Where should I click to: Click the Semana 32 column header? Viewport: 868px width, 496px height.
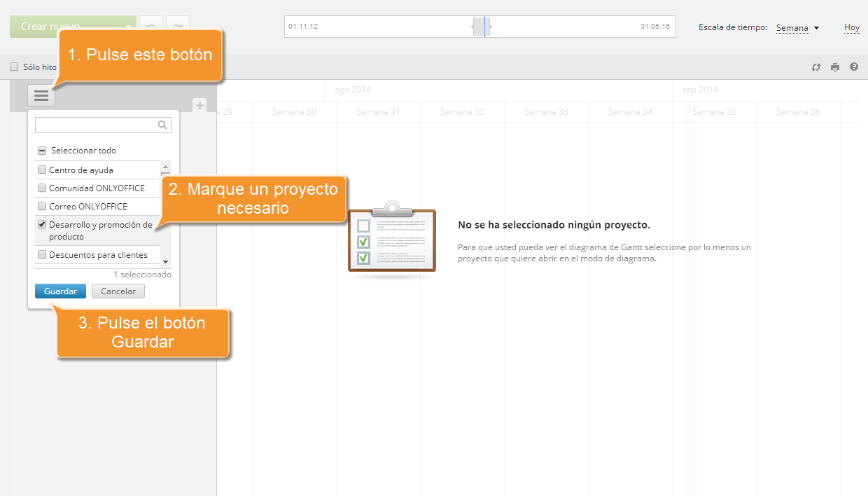(x=462, y=112)
